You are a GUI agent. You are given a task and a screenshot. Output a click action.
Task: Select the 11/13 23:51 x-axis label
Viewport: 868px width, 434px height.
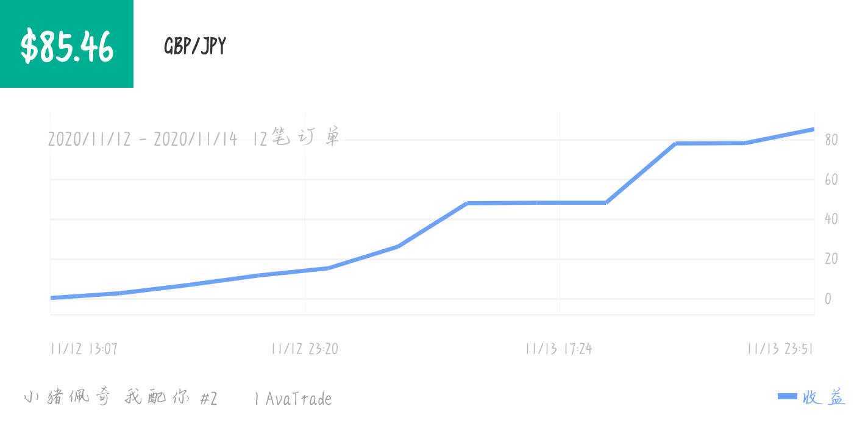pyautogui.click(x=780, y=349)
